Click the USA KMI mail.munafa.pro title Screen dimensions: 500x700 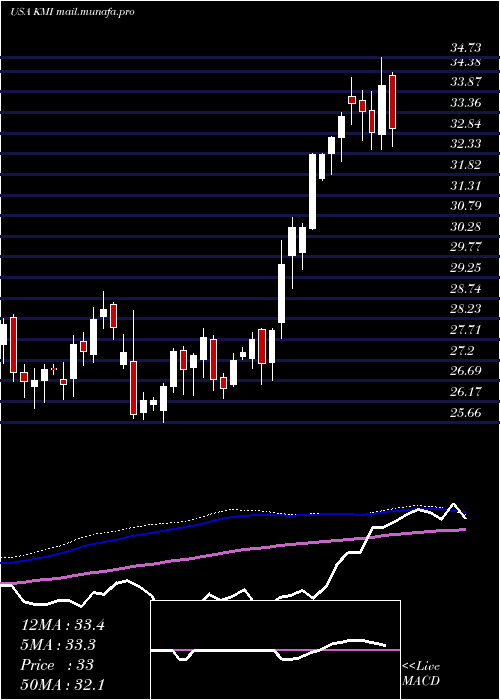tap(72, 12)
